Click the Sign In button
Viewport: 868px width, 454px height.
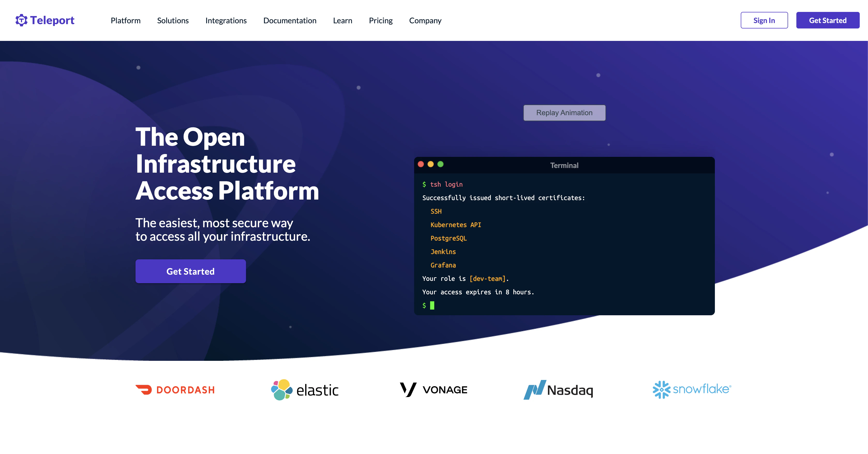tap(764, 20)
